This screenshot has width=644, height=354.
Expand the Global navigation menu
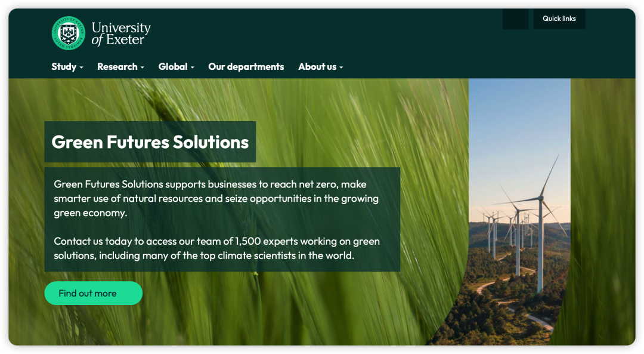pyautogui.click(x=177, y=67)
